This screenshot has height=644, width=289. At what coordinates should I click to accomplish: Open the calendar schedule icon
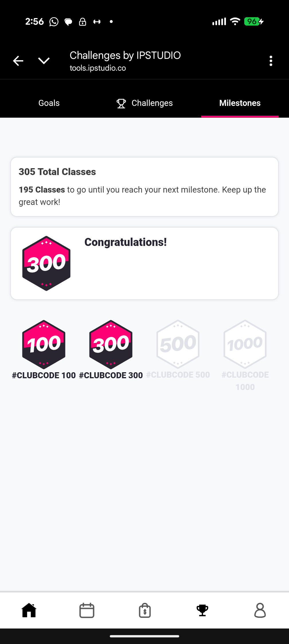(87, 610)
